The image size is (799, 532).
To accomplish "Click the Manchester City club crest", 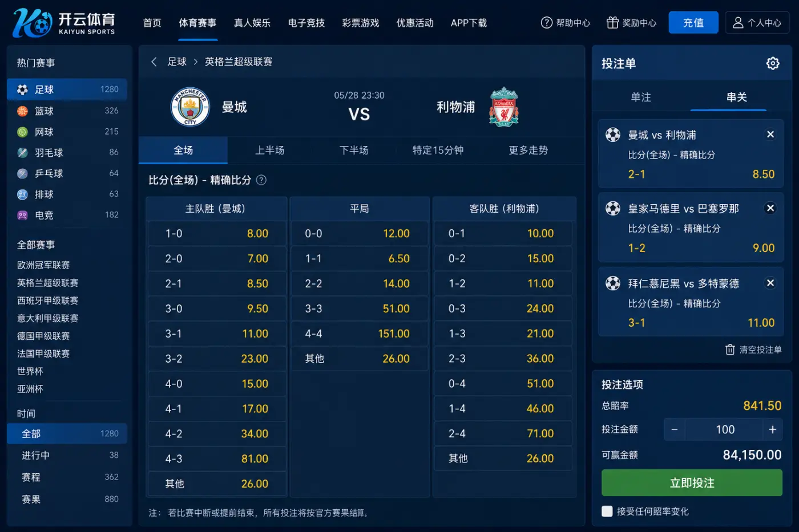I will (190, 107).
